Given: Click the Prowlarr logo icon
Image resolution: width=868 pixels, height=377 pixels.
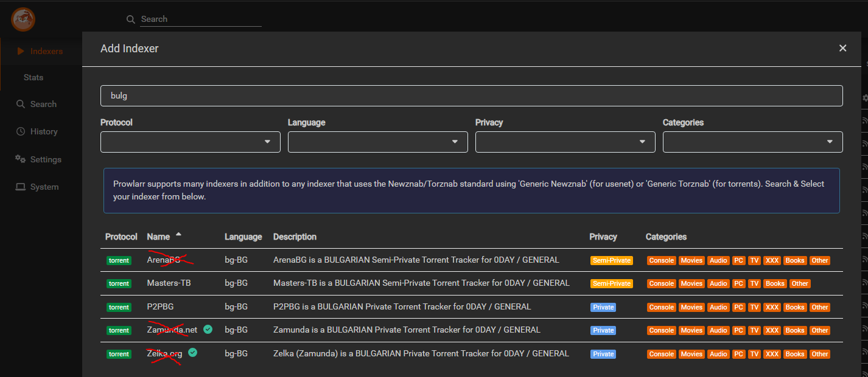Looking at the screenshot, I should pos(23,19).
